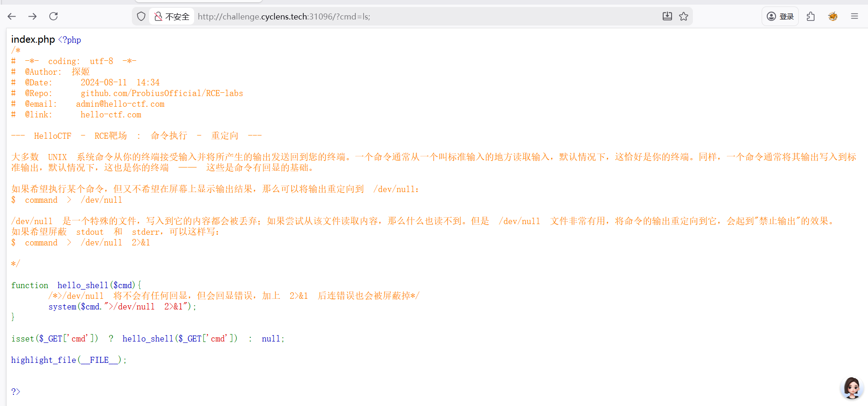Reload the current page
Screen dimensions: 868x406
point(53,17)
